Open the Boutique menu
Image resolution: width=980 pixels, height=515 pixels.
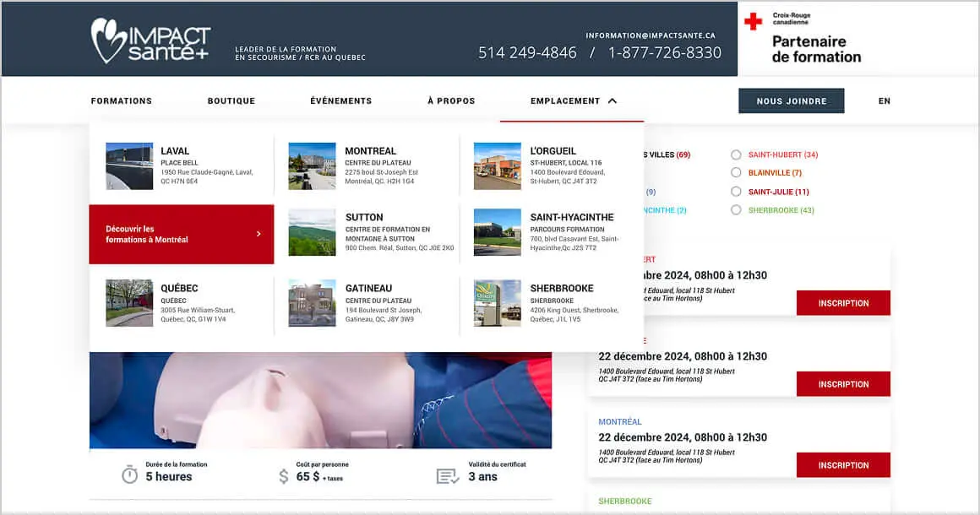coord(231,100)
